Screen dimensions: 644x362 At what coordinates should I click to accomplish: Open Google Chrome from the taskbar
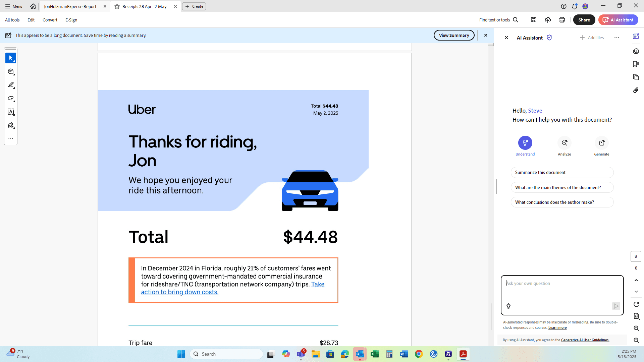(x=419, y=354)
